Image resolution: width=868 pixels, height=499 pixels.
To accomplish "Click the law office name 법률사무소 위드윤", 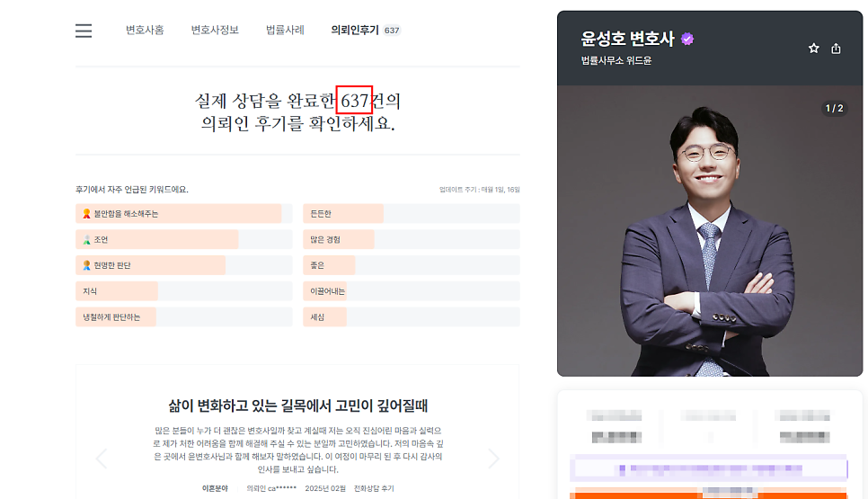I will click(616, 61).
